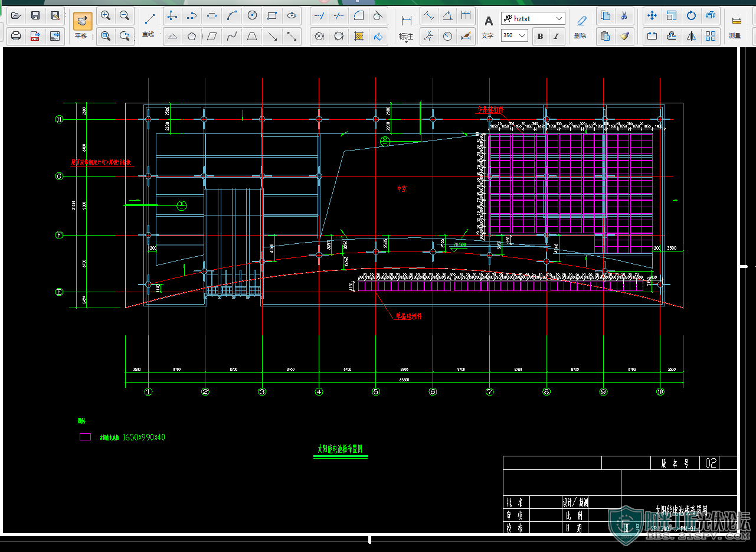Screen dimensions: 756x552
Task: Click the Dimension style brush icon
Action: point(466,36)
